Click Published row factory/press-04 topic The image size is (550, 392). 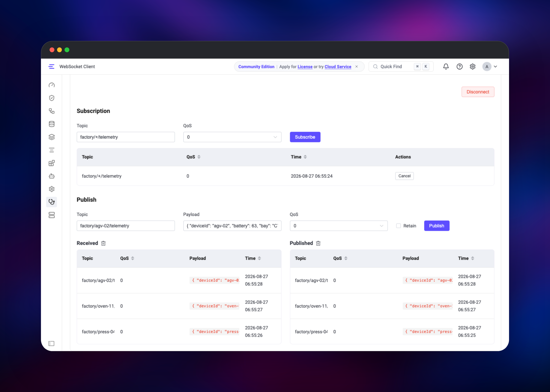pos(311,332)
